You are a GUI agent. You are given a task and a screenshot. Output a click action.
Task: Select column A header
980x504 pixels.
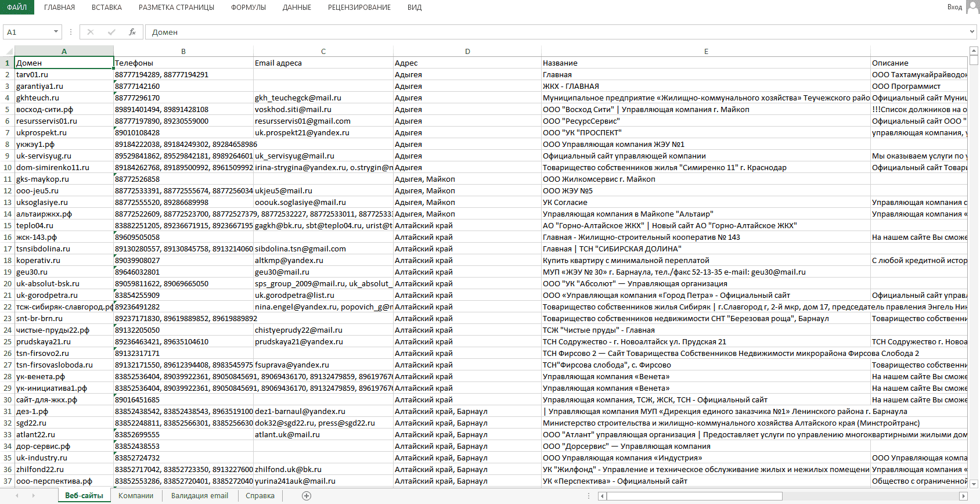[x=64, y=51]
